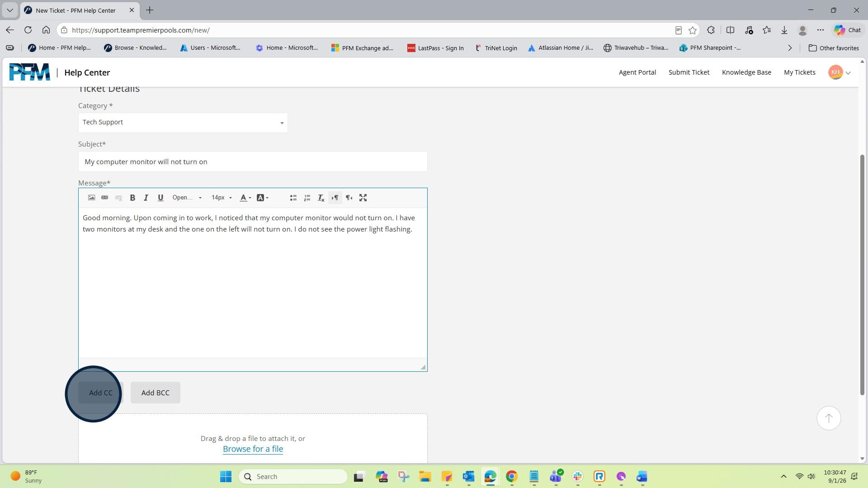Click the Add BCC button
Screen dimensions: 868x488
(x=156, y=393)
